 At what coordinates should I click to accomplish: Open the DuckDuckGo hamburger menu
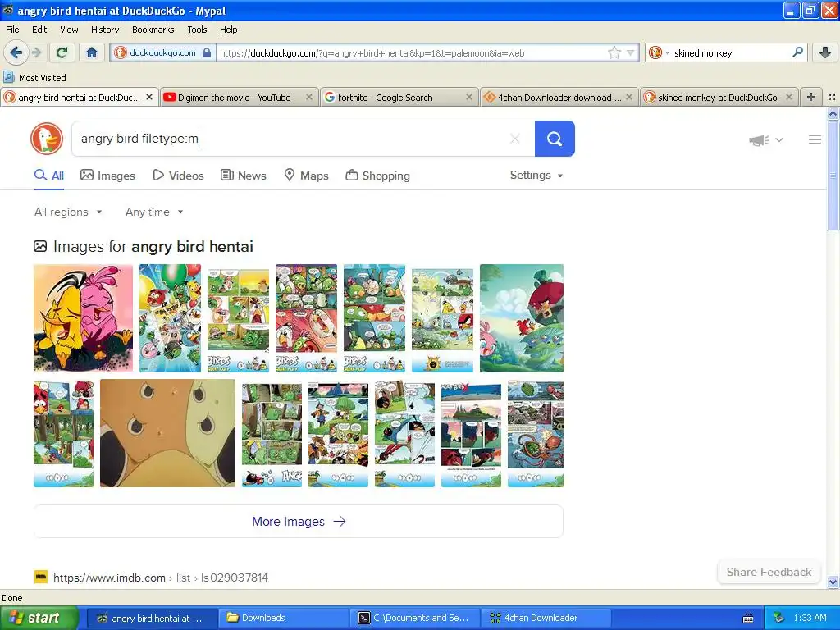(x=815, y=139)
